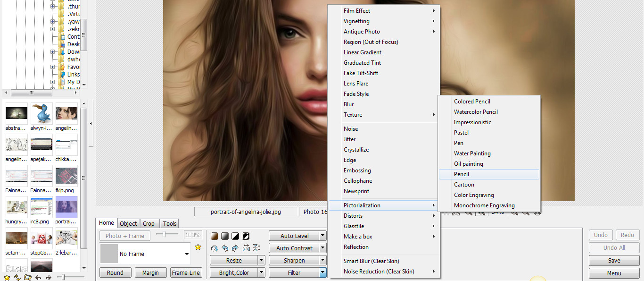Expand the My D folder node

pos(53,82)
